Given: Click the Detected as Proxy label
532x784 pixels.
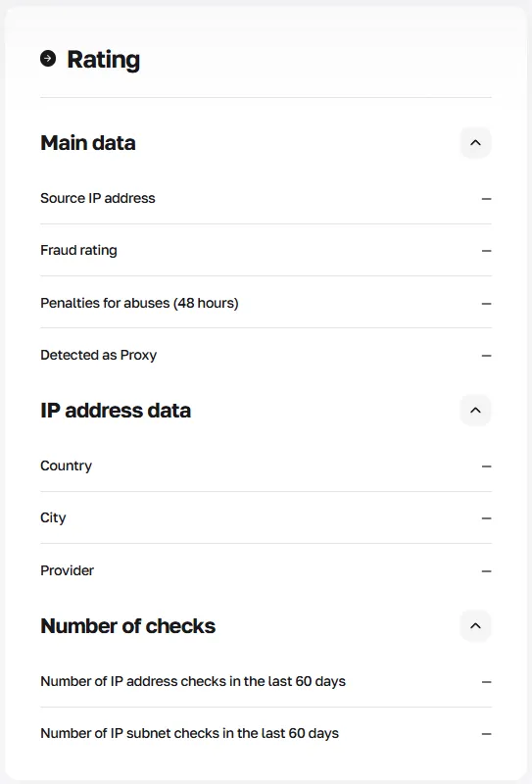Looking at the screenshot, I should point(99,355).
